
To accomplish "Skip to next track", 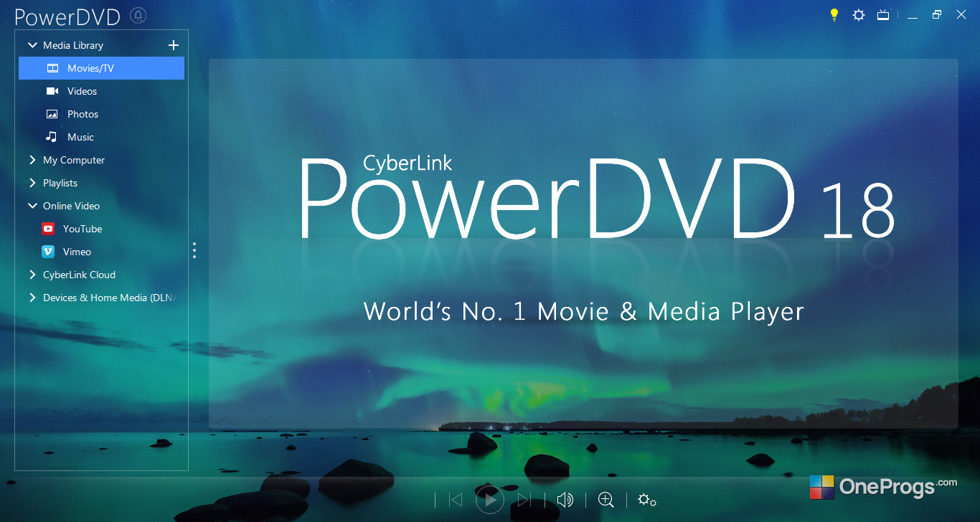I will point(524,500).
